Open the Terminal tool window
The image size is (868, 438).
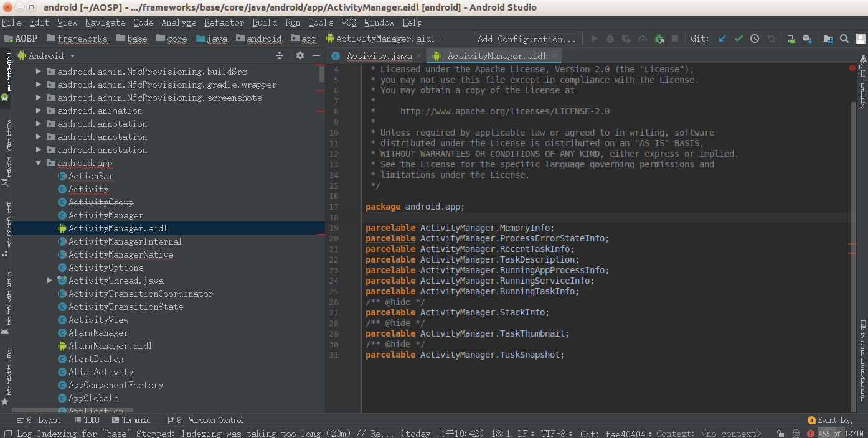[131, 420]
